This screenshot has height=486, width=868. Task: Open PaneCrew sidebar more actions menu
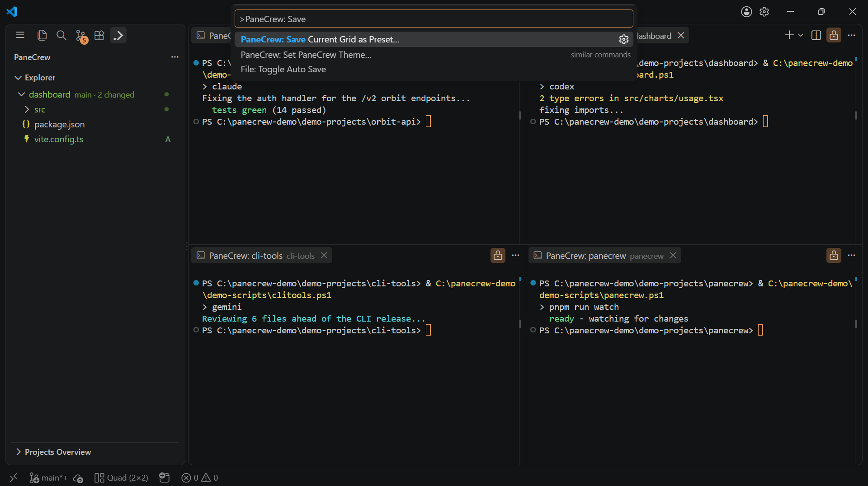click(x=175, y=57)
